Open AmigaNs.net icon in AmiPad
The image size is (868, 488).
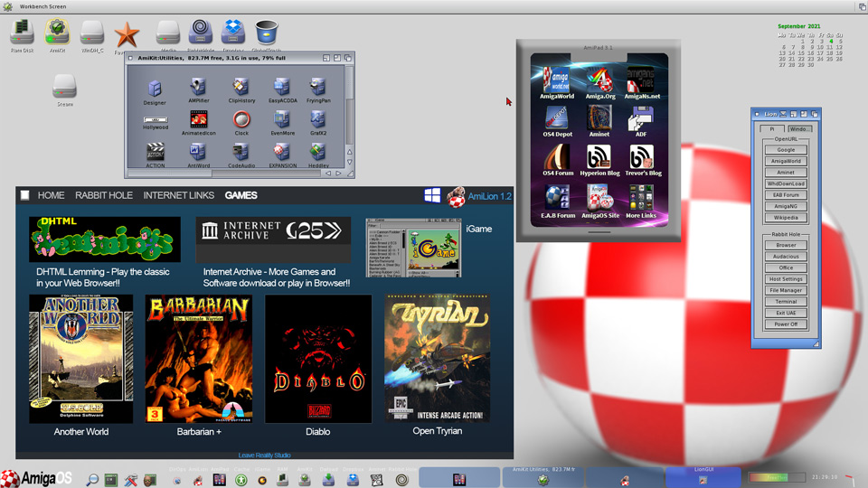[x=642, y=82]
